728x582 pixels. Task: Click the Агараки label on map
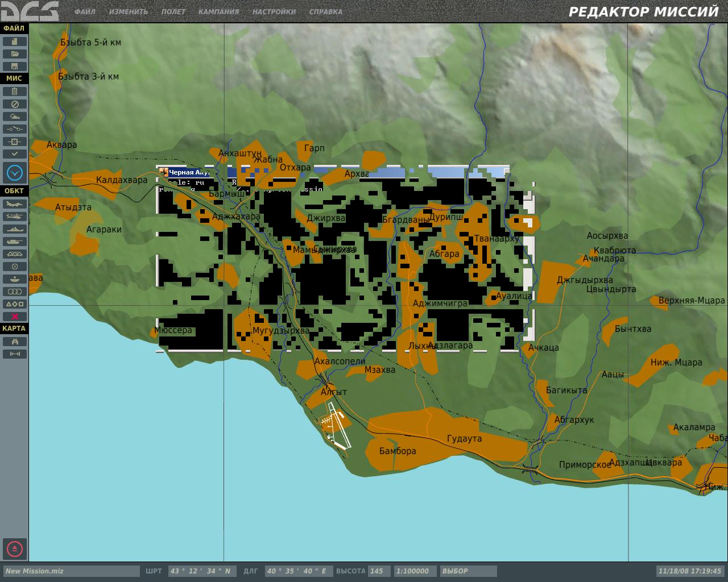point(104,230)
